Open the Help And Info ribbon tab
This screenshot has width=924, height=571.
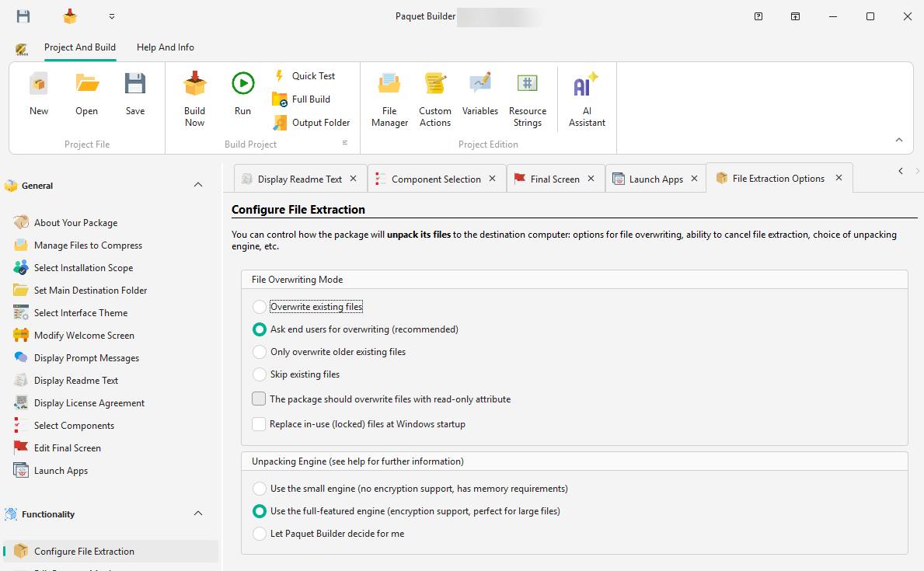165,47
